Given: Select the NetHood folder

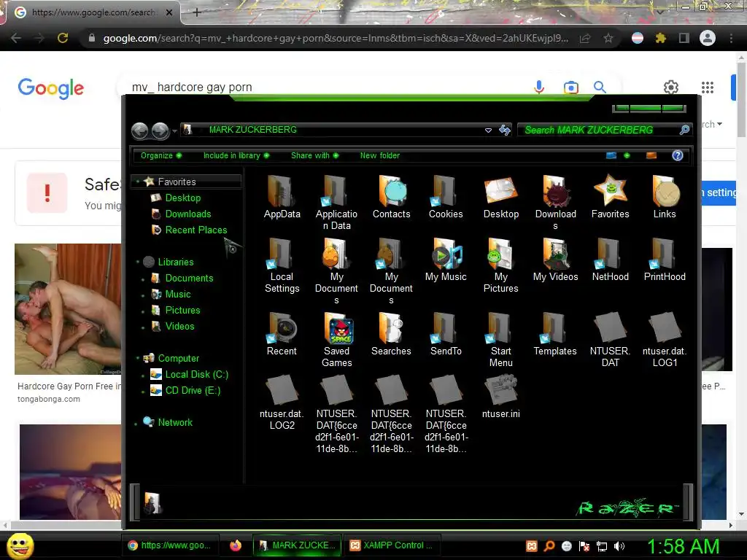Looking at the screenshot, I should pos(611,260).
